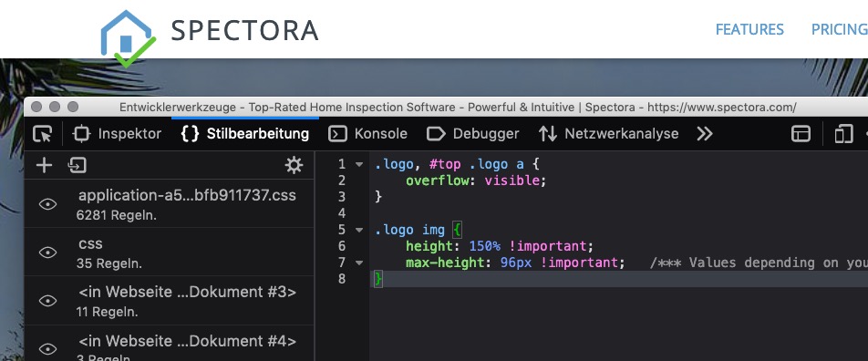The width and height of the screenshot is (868, 361).
Task: Collapse code block at line 1
Action: [x=359, y=164]
